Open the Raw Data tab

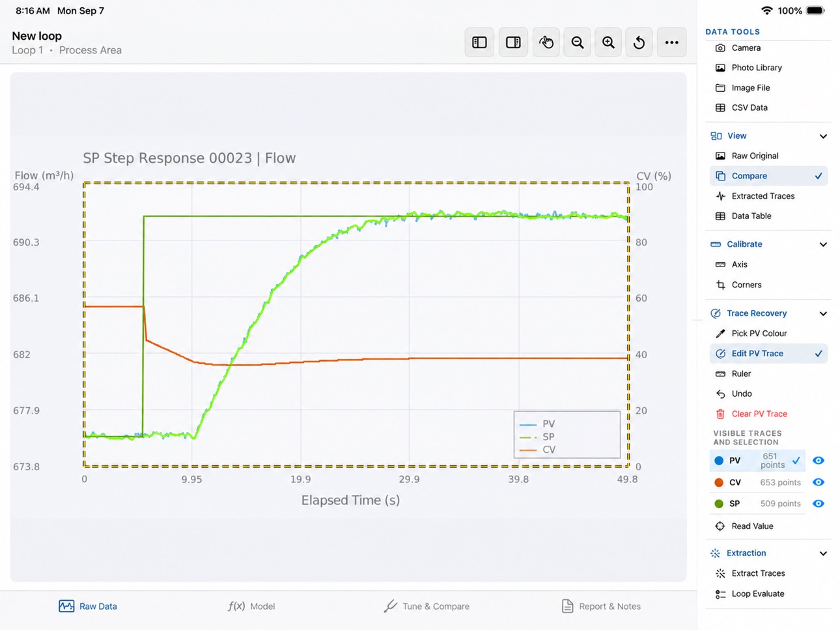(88, 606)
